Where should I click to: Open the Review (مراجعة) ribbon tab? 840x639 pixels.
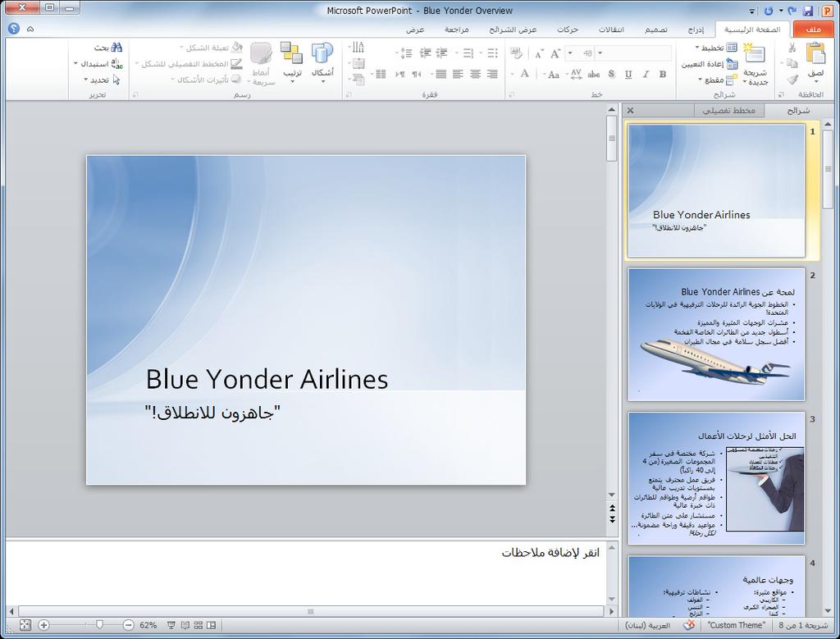coord(456,30)
